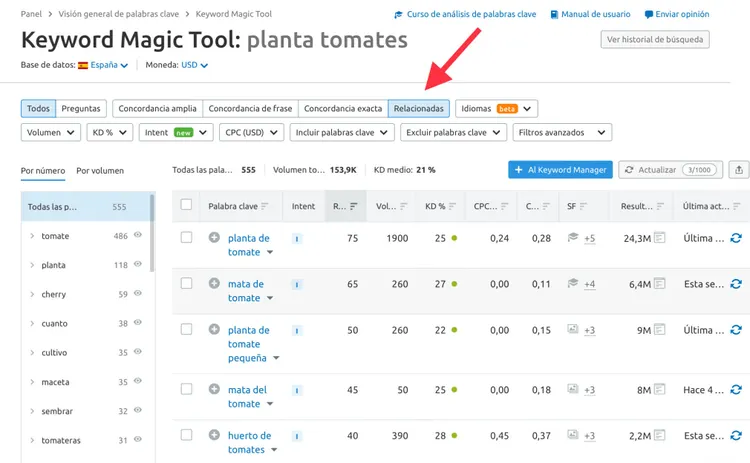Check the huerto de tomates row
This screenshot has width=750, height=463.
186,435
